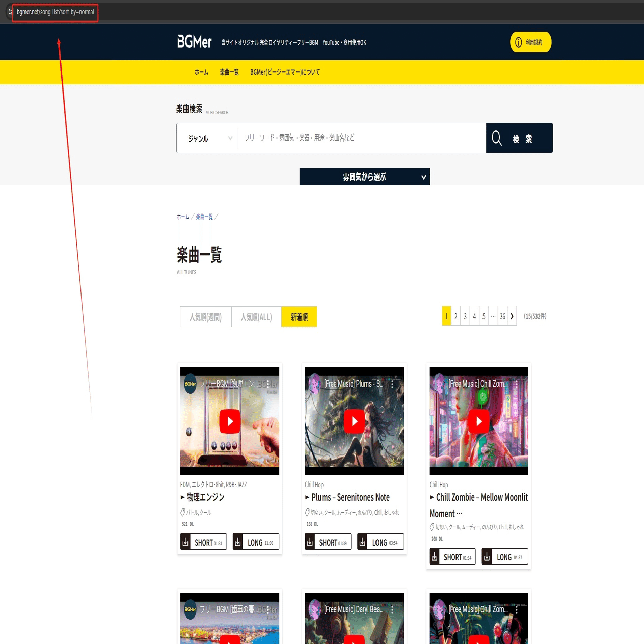
Task: Select the bgmer.net URL in address bar
Action: pyautogui.click(x=55, y=12)
